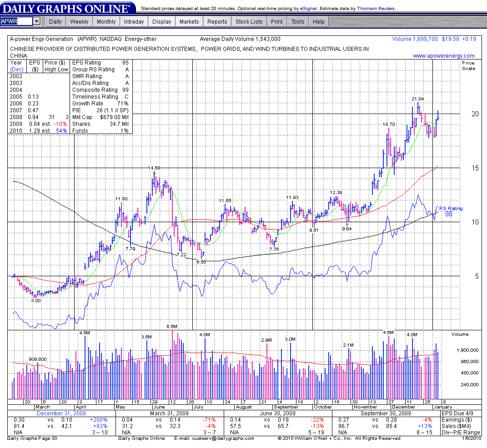Click the Year (Dec) column header
The width and height of the screenshot is (487, 448).
[16, 66]
